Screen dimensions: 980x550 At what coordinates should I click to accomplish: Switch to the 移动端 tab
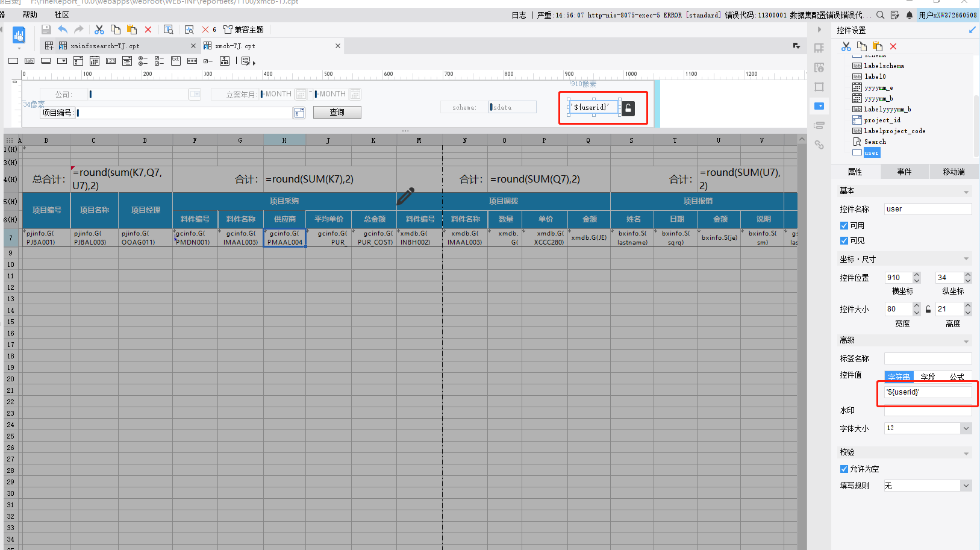(x=954, y=172)
